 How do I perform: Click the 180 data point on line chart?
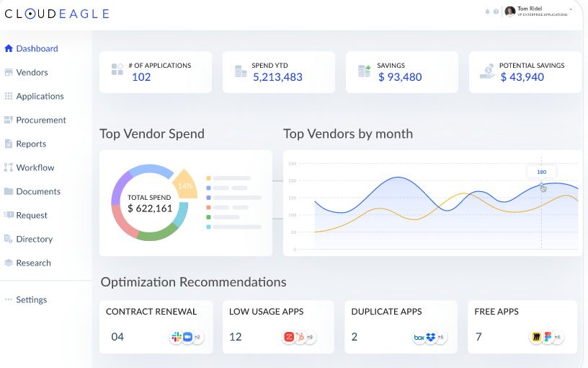click(x=541, y=183)
